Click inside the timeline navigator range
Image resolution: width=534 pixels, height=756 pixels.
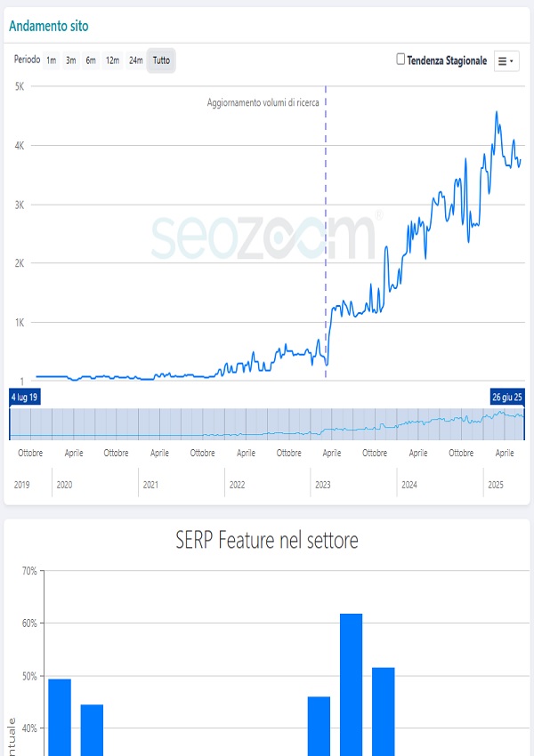tap(267, 423)
